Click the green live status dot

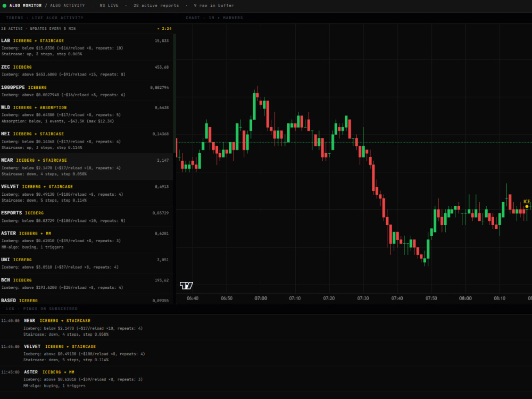coord(4,6)
